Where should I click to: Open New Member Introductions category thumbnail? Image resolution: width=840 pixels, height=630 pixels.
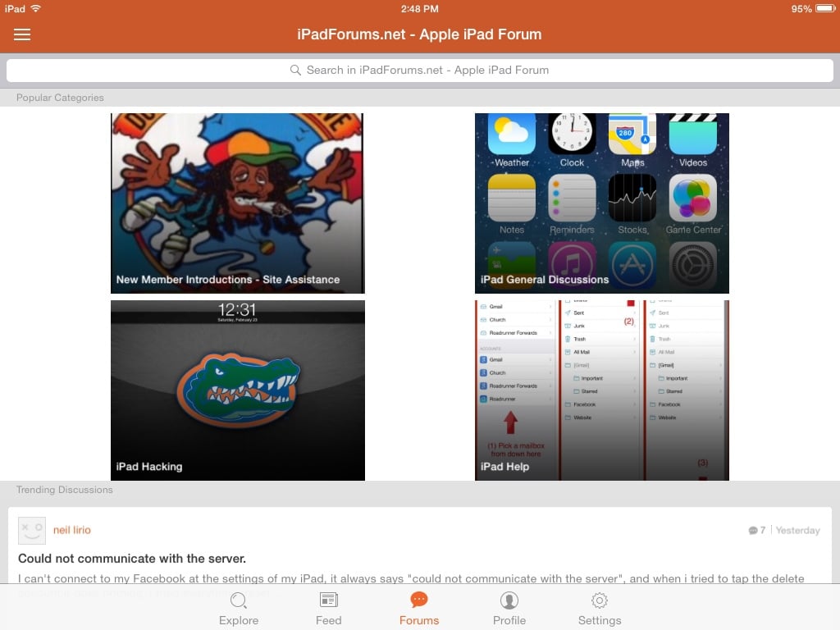[237, 203]
